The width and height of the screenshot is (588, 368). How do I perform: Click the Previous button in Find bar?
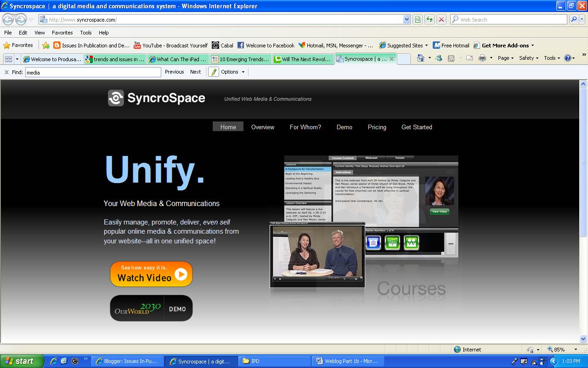coord(175,72)
